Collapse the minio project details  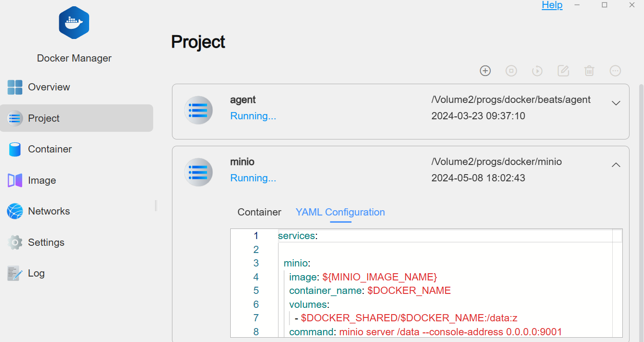(616, 165)
